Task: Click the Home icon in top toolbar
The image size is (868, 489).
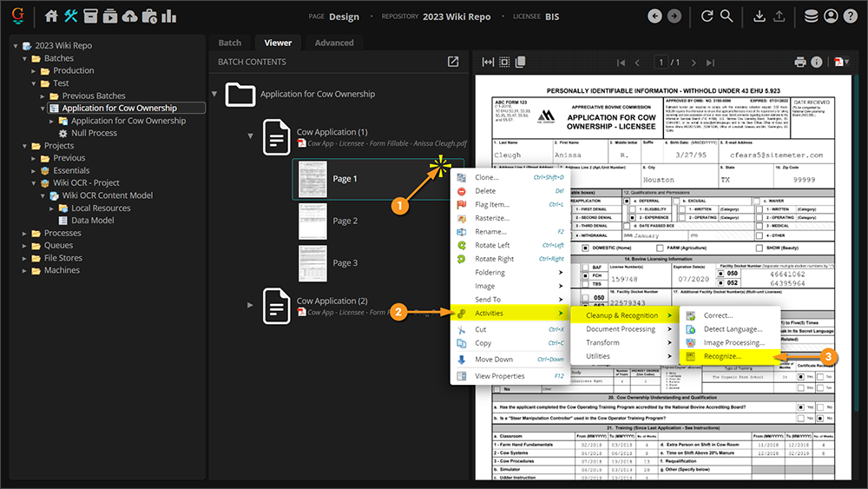Action: (51, 17)
